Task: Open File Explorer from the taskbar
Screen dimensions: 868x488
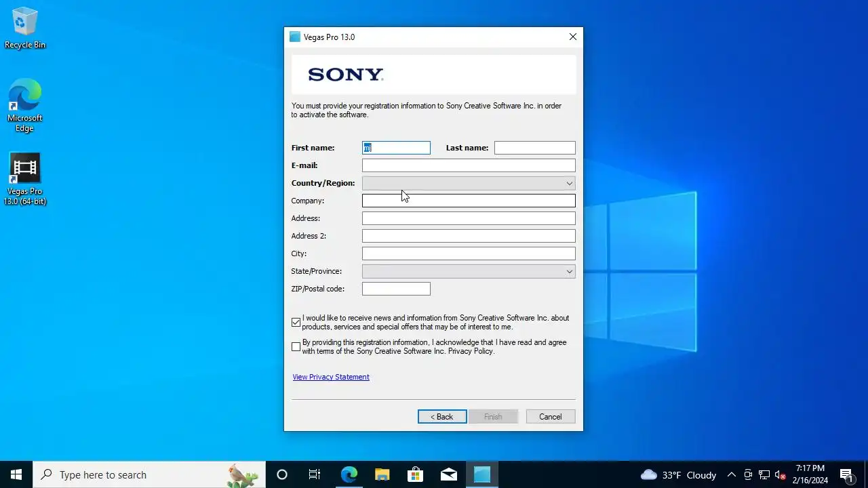Action: coord(382,474)
